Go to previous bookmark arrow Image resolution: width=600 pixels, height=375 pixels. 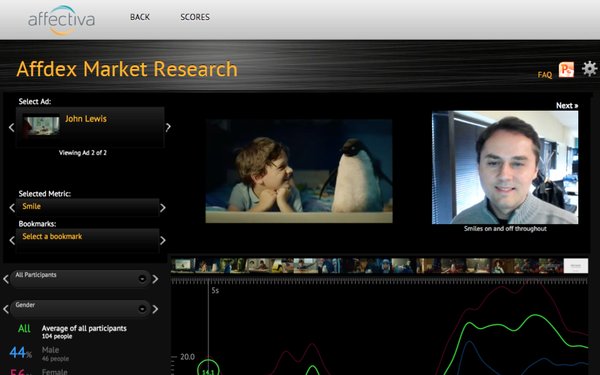(x=12, y=240)
